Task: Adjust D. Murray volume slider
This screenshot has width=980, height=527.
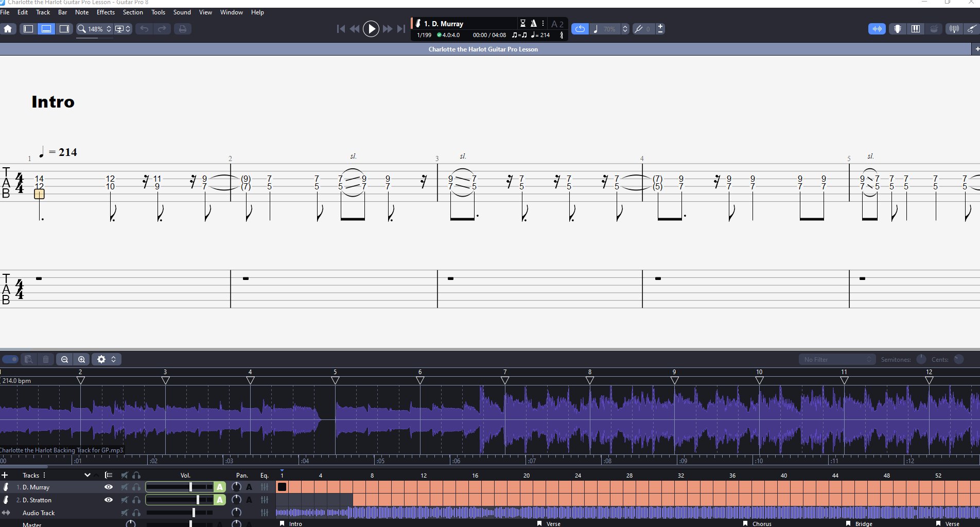Action: [x=190, y=487]
